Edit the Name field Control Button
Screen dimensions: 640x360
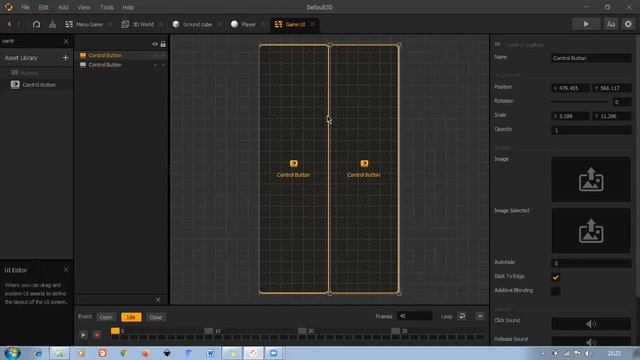[x=591, y=58]
